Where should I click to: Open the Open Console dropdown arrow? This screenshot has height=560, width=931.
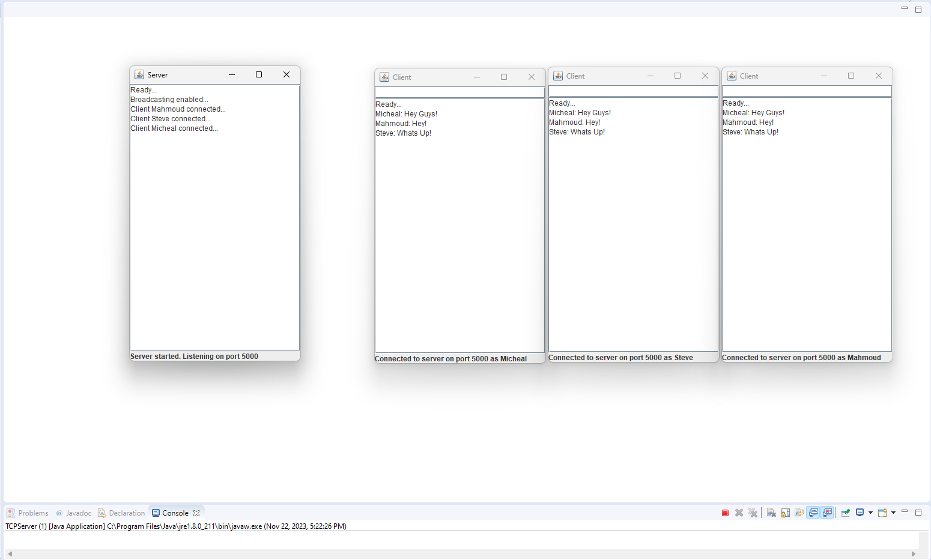[x=893, y=513]
